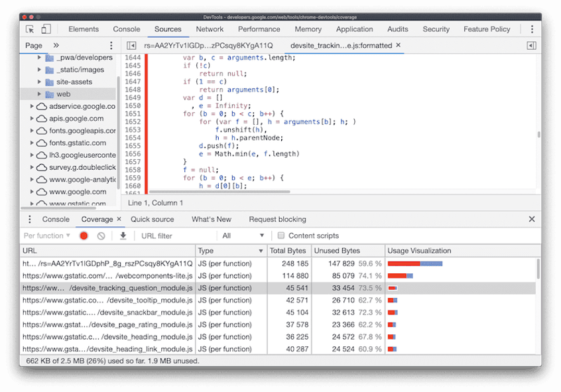561x392 pixels.
Task: Switch to the Network tab
Action: (x=210, y=29)
